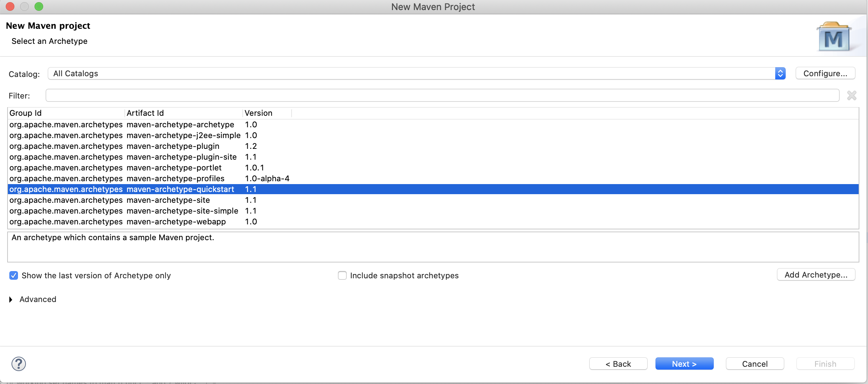
Task: Click the archetype description text
Action: (113, 238)
